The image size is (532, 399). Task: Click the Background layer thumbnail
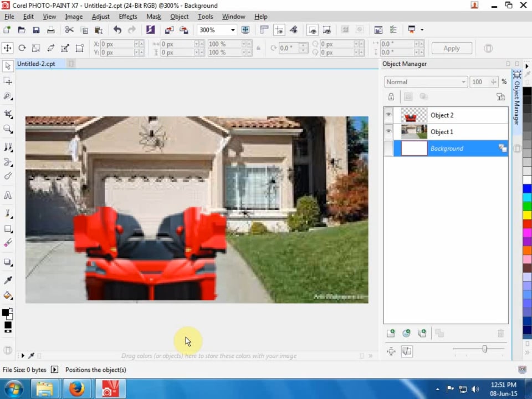click(414, 149)
